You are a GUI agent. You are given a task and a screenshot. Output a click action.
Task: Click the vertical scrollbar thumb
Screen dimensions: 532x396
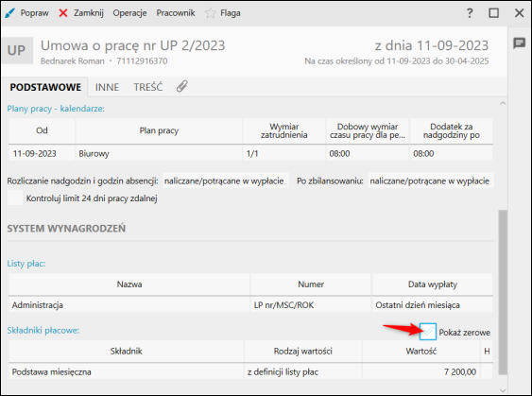point(503,292)
